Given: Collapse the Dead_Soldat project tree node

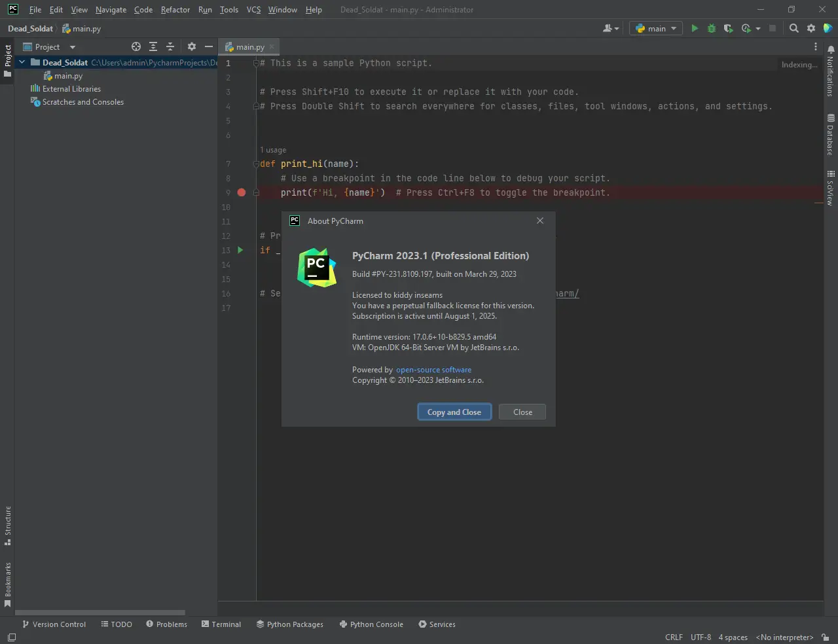Looking at the screenshot, I should [22, 62].
